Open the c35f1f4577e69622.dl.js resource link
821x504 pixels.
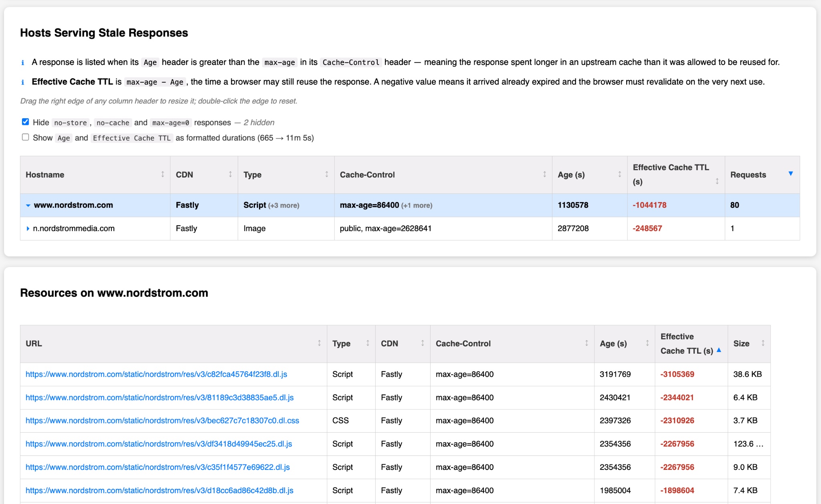(x=158, y=467)
